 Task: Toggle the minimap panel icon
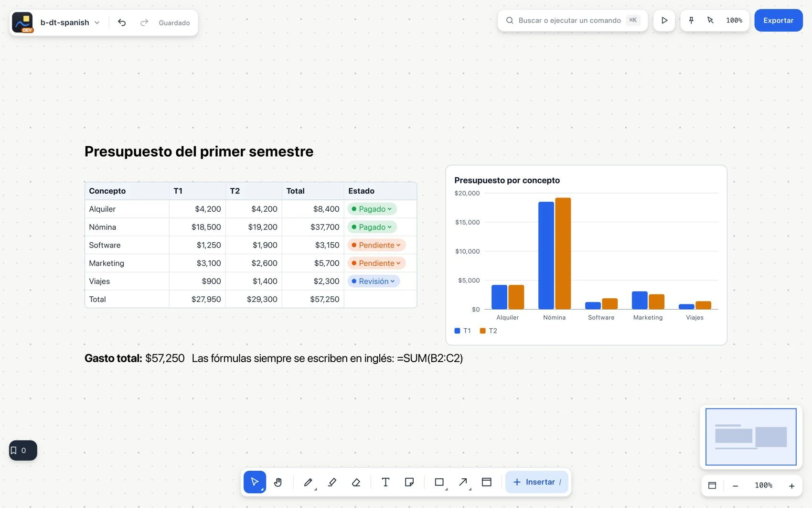coord(712,486)
